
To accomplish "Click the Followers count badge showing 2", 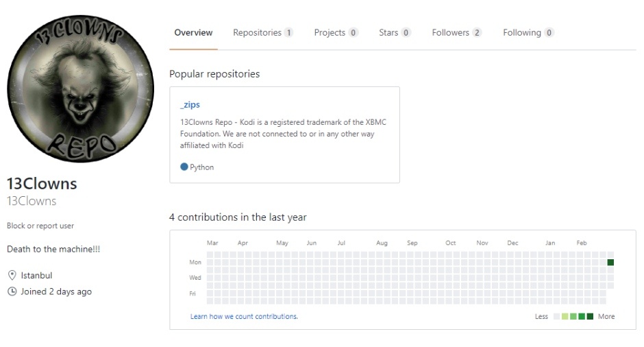I will click(476, 32).
